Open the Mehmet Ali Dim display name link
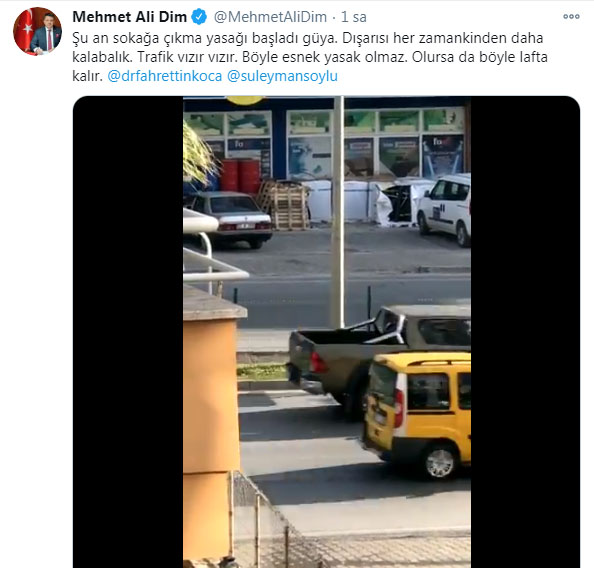Image resolution: width=594 pixels, height=568 pixels. [130, 17]
